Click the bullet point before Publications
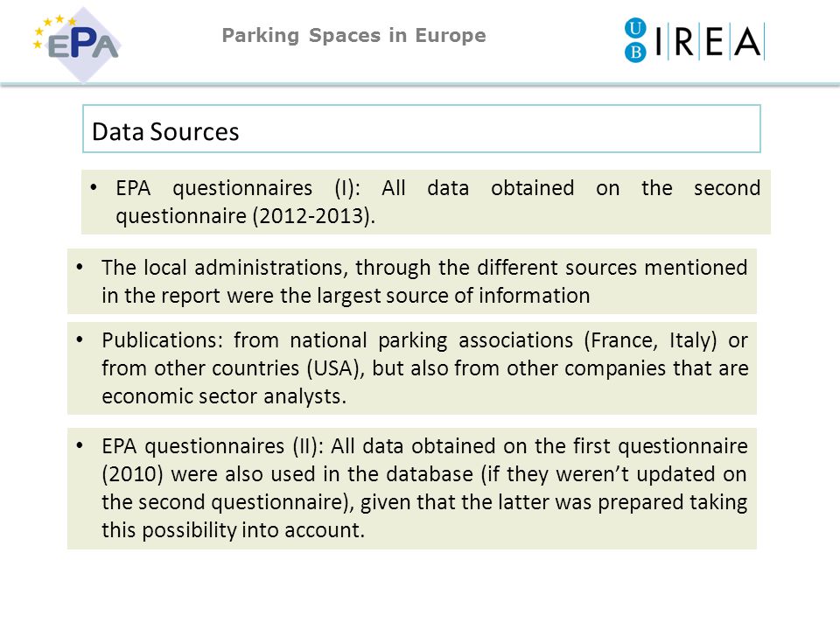This screenshot has width=840, height=630. pyautogui.click(x=80, y=339)
